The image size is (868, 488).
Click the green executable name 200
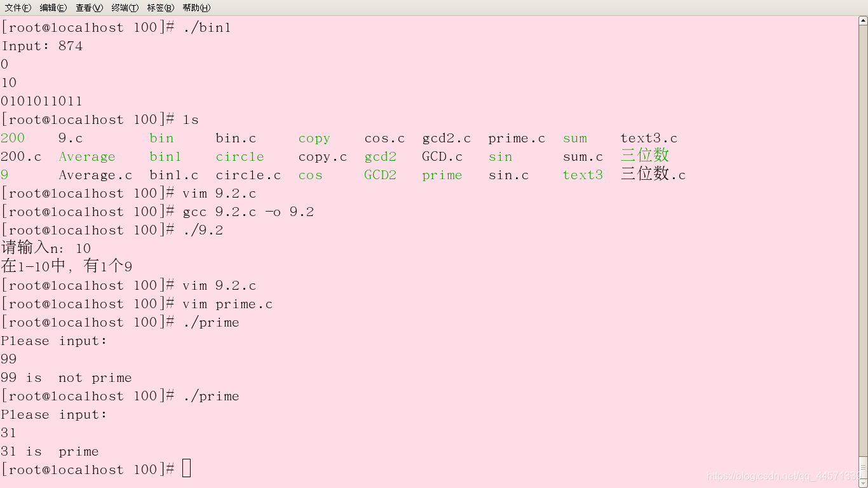point(13,139)
